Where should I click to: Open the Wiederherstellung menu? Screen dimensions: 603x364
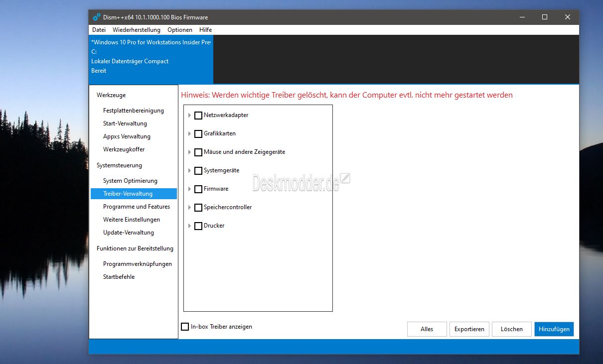click(137, 30)
